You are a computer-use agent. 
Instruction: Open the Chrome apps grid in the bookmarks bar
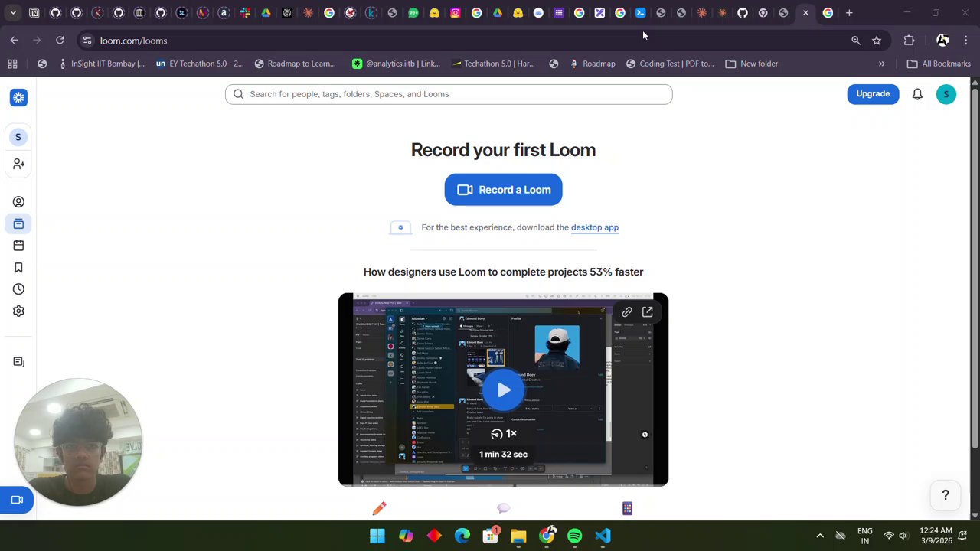click(12, 64)
